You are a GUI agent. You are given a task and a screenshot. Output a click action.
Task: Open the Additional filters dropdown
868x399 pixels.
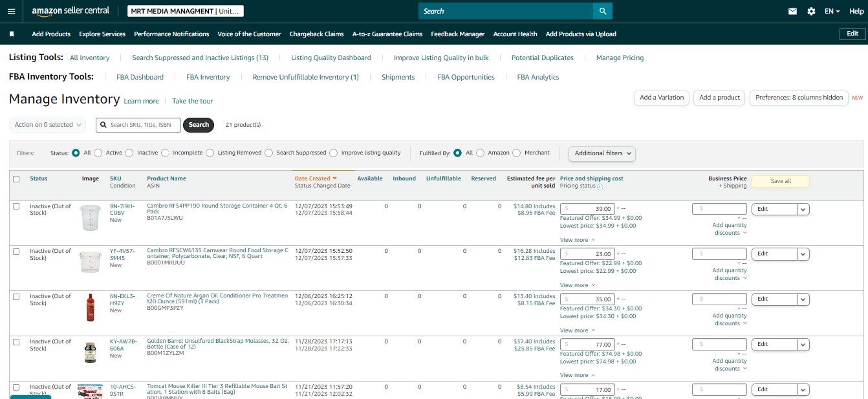tap(602, 153)
